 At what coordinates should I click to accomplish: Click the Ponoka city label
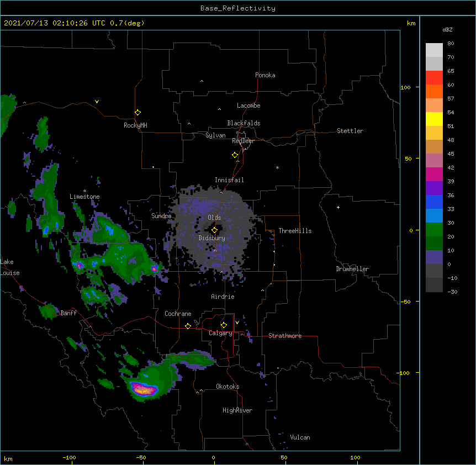(x=265, y=75)
